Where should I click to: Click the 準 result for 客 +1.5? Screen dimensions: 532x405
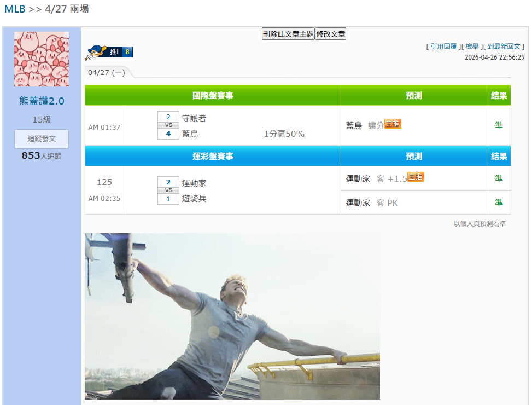coord(499,178)
